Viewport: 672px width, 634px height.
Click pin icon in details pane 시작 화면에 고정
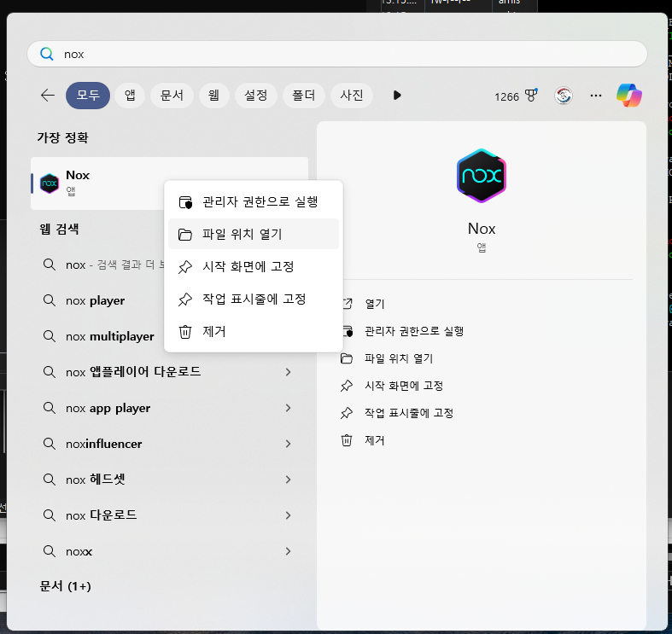click(347, 386)
